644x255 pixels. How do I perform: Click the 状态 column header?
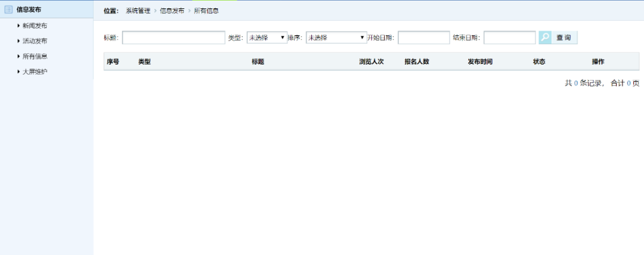(x=539, y=62)
